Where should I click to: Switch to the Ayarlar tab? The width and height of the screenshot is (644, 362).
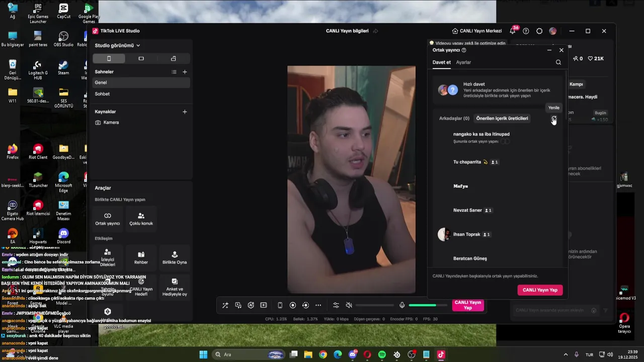463,62
